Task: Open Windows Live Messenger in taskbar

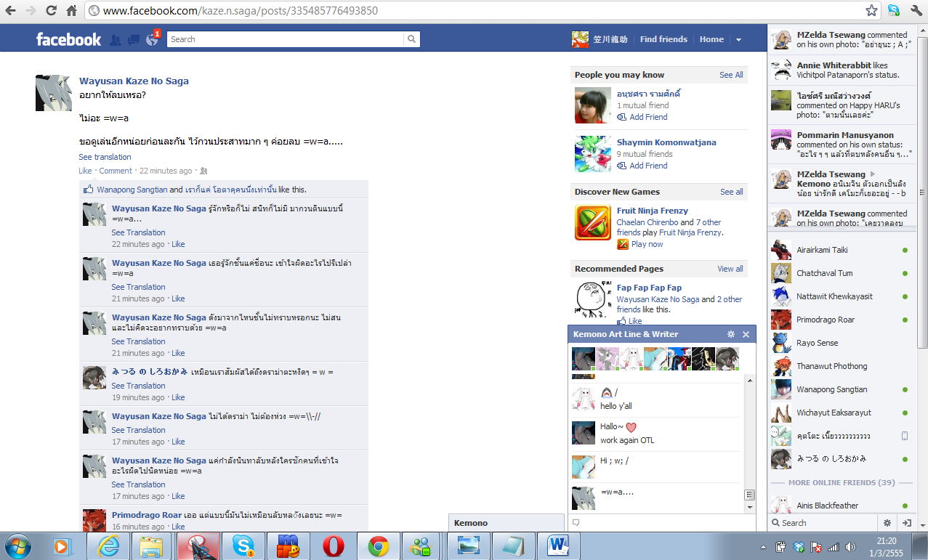Action: click(x=421, y=545)
